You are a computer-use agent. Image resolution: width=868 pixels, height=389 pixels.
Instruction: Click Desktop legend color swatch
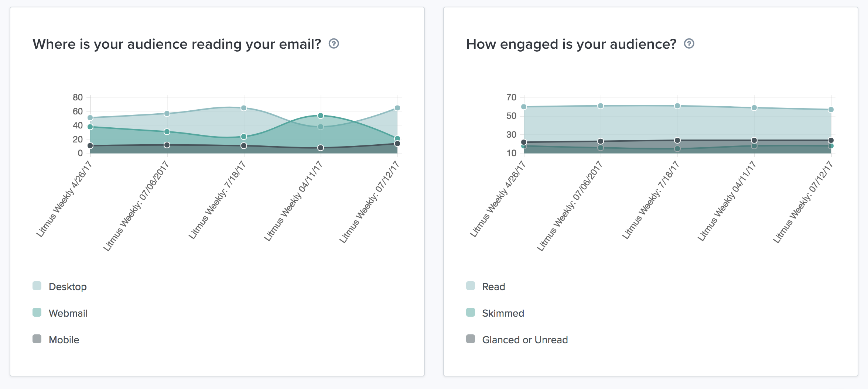pos(37,286)
